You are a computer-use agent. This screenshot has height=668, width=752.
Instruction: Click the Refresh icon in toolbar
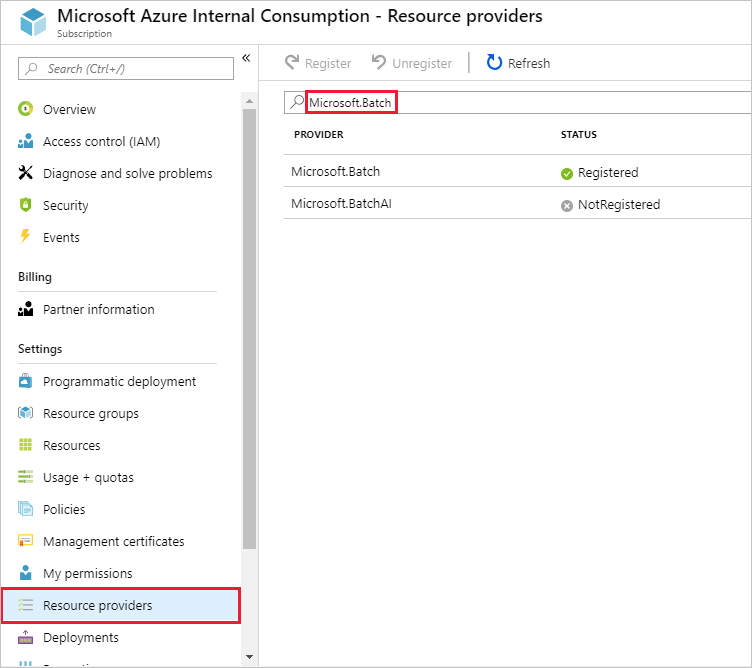click(x=494, y=63)
